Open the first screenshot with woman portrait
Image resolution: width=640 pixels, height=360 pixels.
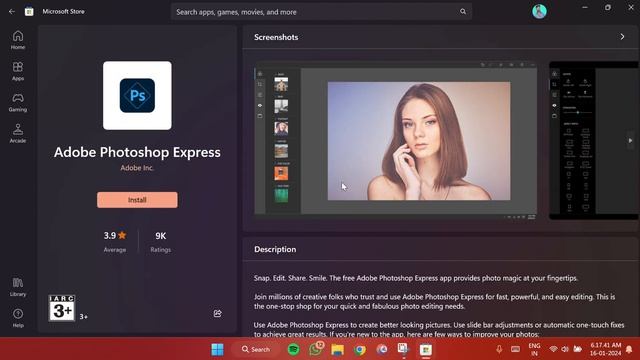click(x=395, y=140)
